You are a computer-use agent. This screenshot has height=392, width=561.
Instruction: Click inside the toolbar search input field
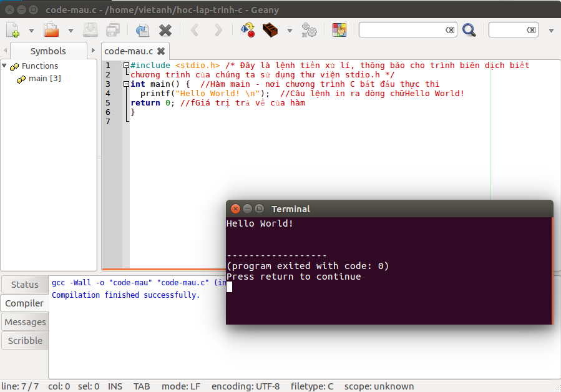click(401, 30)
